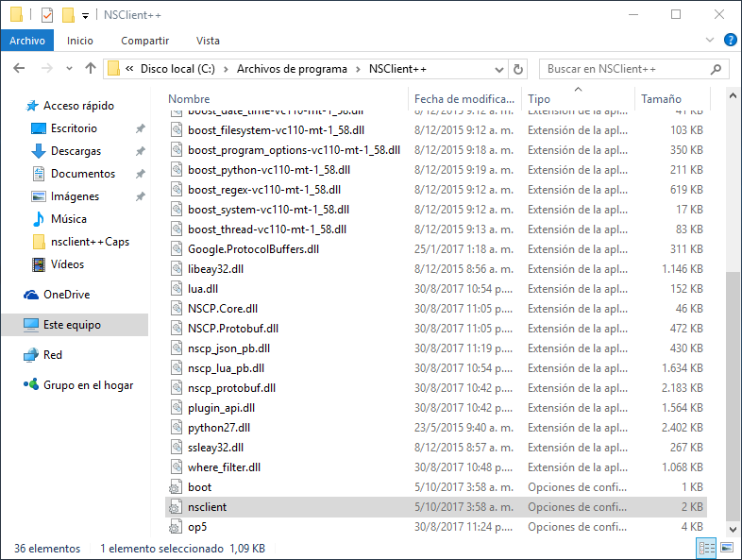This screenshot has height=560, width=742.
Task: Select the boost_regex-vc110-mt-1_58.dll file
Action: click(264, 190)
